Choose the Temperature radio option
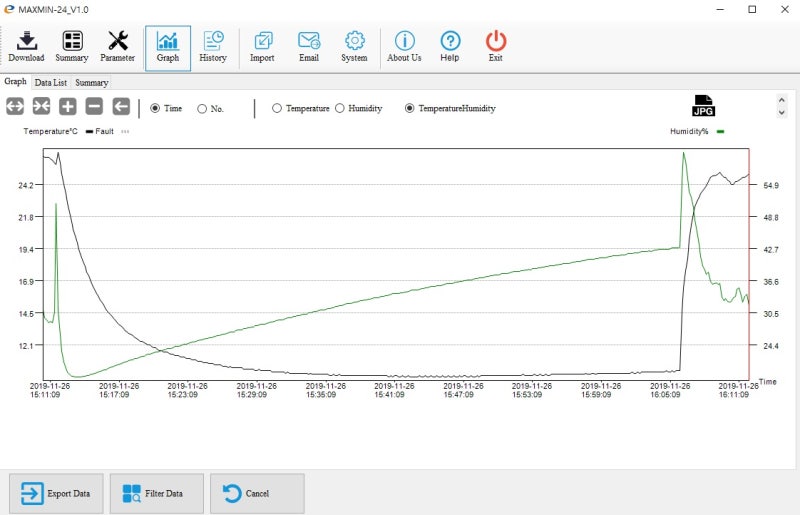Viewport: 800px width, 515px height. click(x=277, y=108)
